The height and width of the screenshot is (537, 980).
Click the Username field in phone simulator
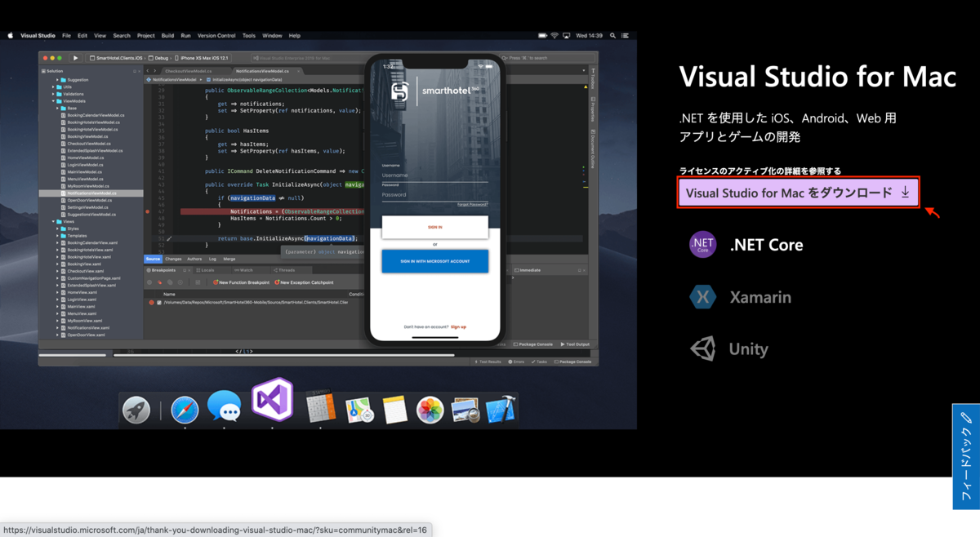click(434, 175)
